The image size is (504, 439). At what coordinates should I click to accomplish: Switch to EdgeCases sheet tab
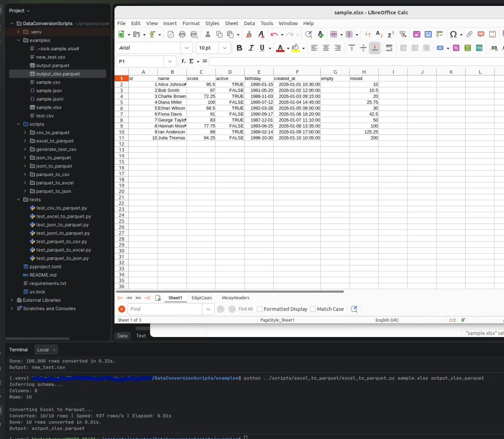click(x=202, y=298)
